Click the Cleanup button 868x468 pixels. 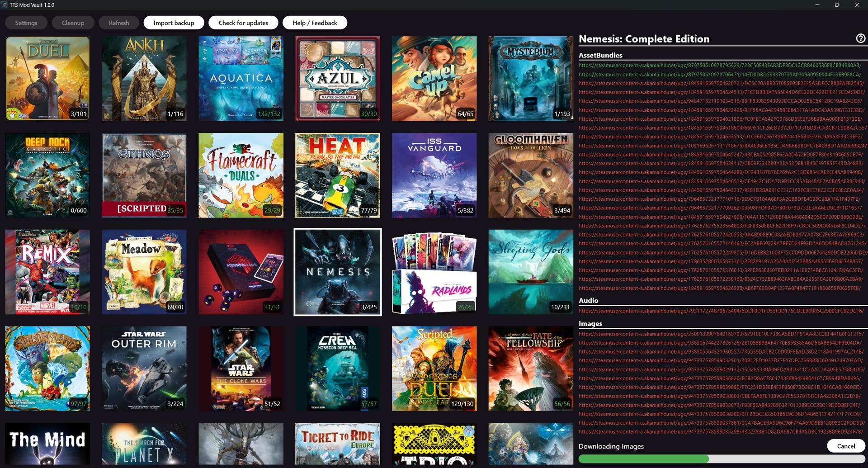click(x=73, y=23)
